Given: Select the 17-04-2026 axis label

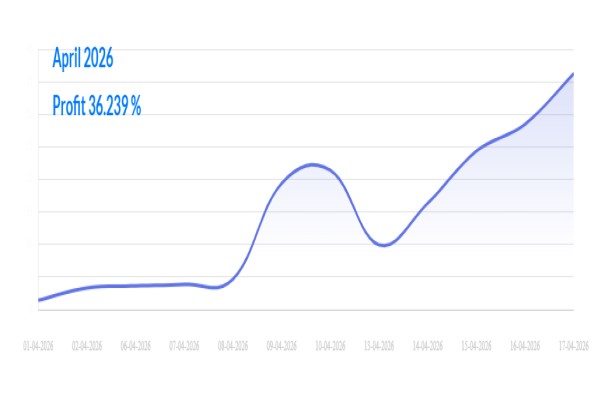Looking at the screenshot, I should point(571,346).
